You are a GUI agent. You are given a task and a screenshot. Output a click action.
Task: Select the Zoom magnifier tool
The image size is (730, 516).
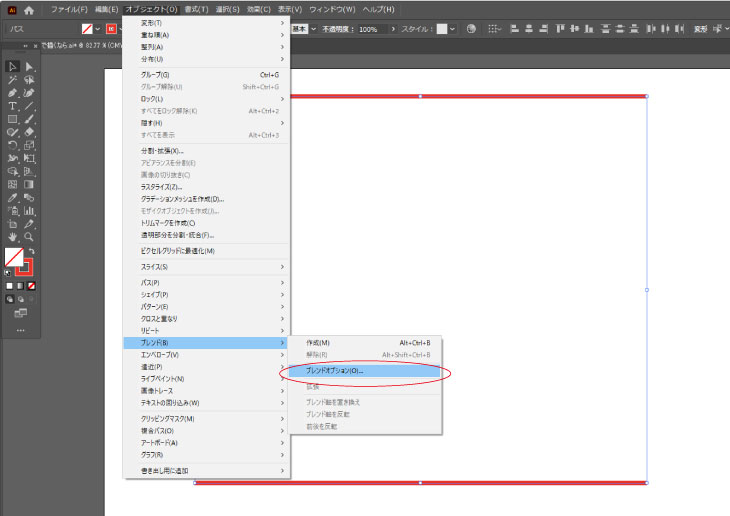tap(29, 236)
